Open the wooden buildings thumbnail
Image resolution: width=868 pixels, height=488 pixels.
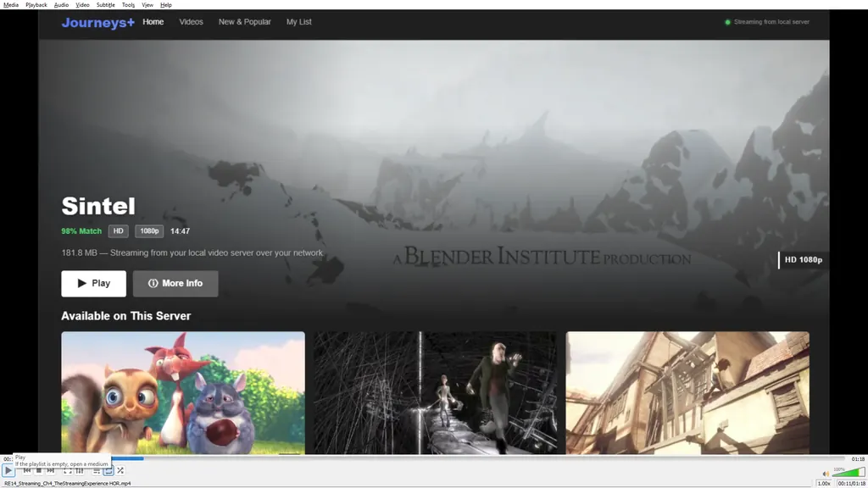(x=687, y=393)
